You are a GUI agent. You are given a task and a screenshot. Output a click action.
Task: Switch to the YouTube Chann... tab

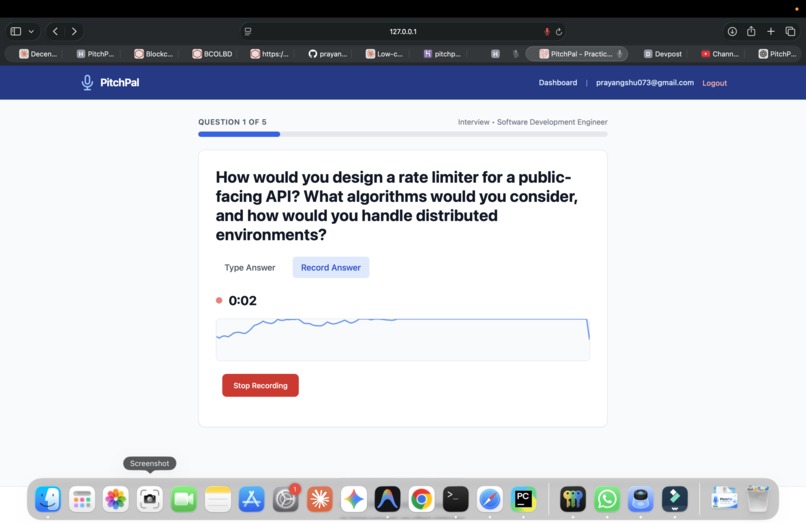pyautogui.click(x=720, y=53)
